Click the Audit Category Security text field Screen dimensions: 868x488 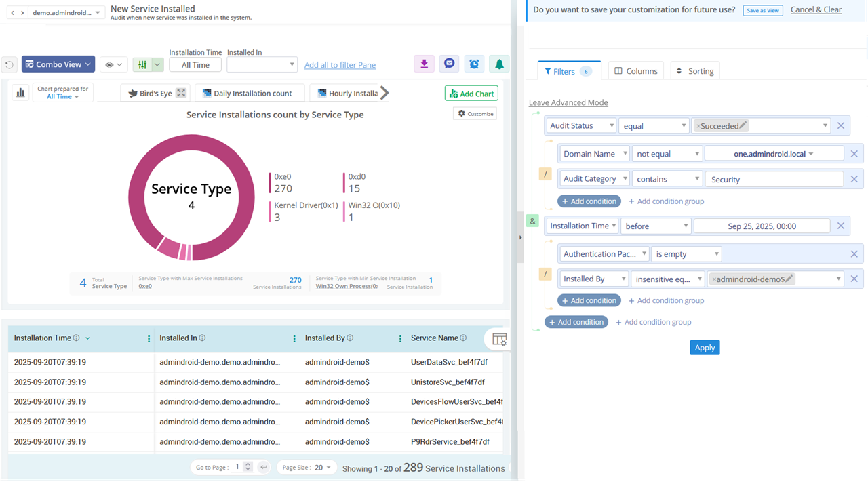[773, 179]
